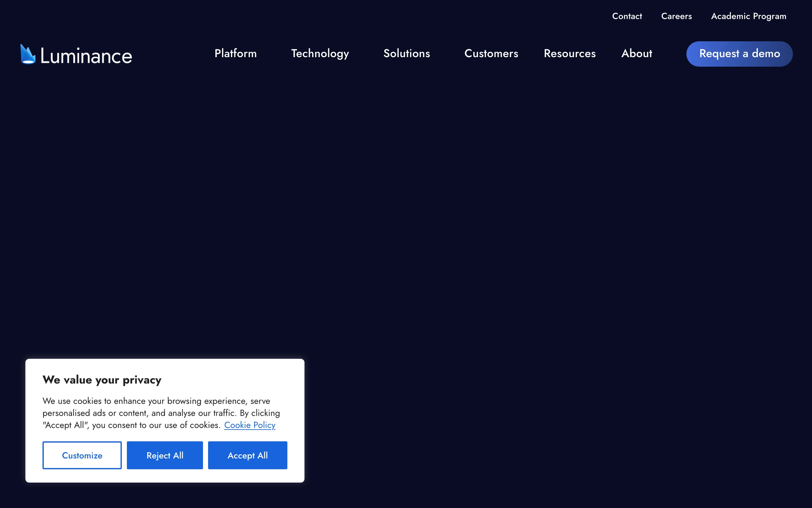This screenshot has height=508, width=812.
Task: Reject All cookies
Action: pyautogui.click(x=165, y=455)
